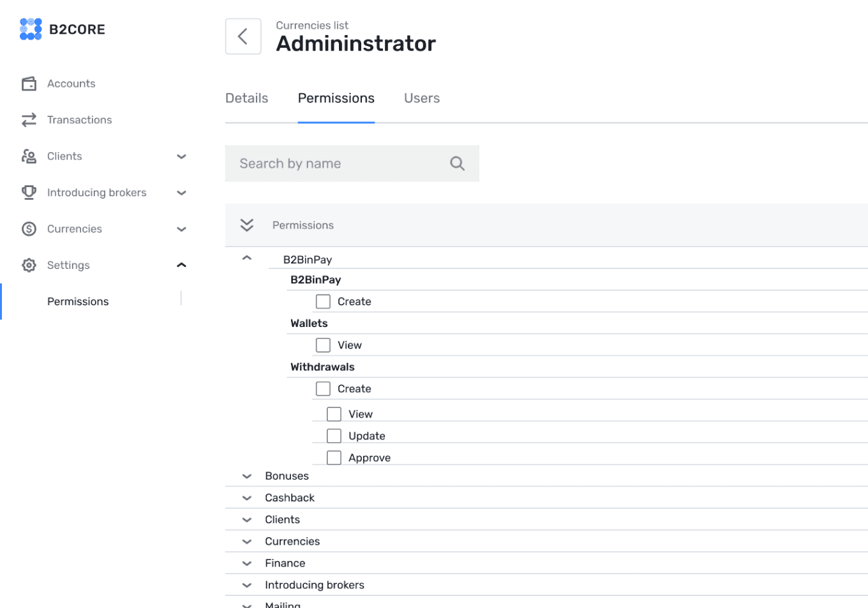Click the Finance row label
Image resolution: width=868 pixels, height=608 pixels.
tap(285, 563)
